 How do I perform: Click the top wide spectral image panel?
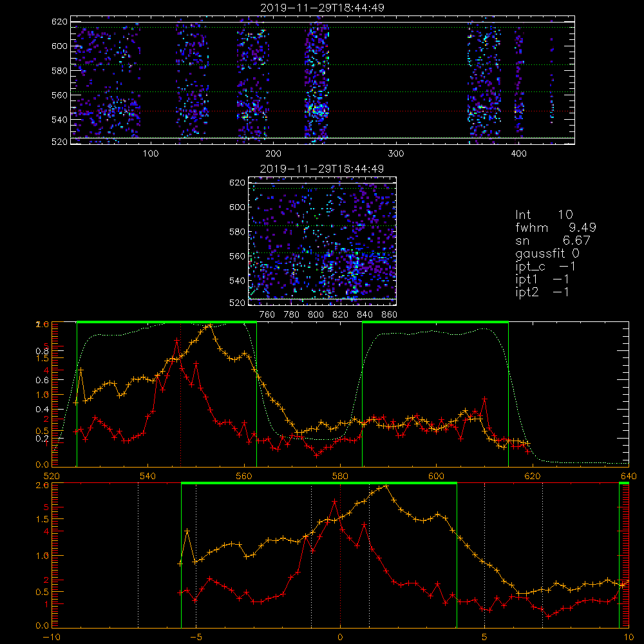tap(323, 80)
